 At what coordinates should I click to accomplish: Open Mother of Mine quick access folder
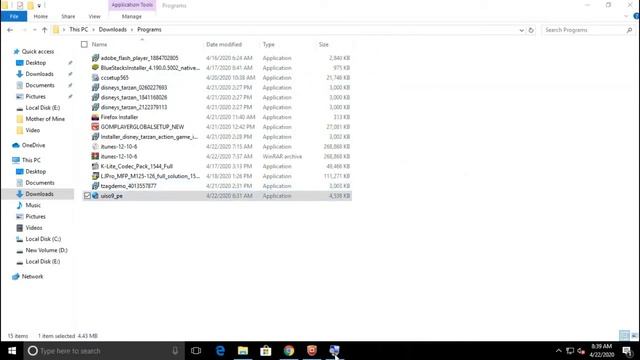pyautogui.click(x=45, y=119)
